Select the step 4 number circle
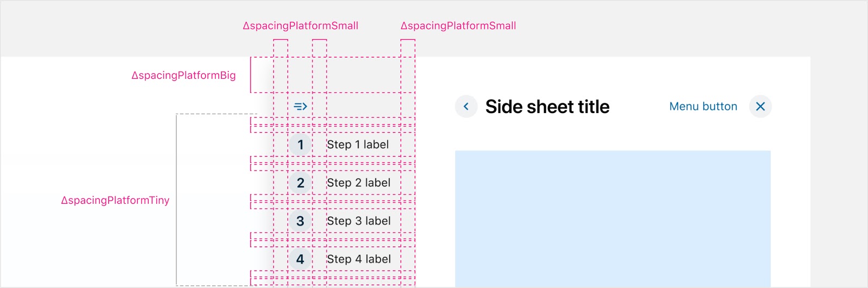Image resolution: width=868 pixels, height=288 pixels. tap(301, 259)
